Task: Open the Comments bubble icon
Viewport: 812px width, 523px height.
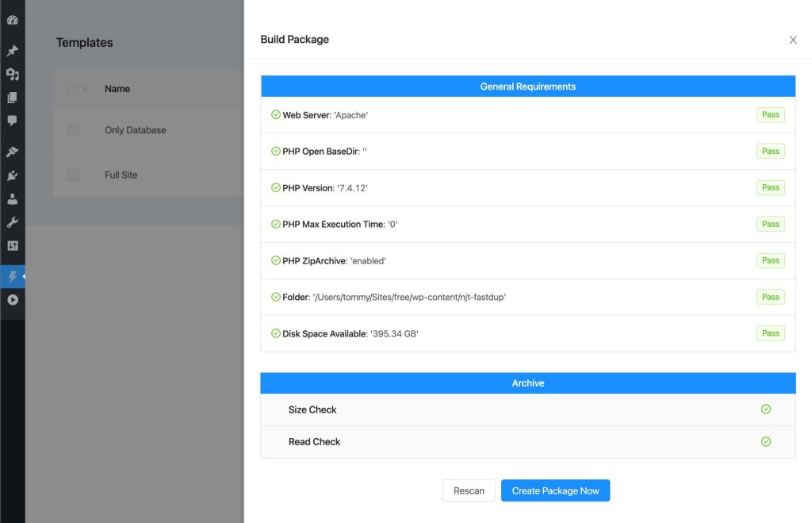Action: pos(12,121)
